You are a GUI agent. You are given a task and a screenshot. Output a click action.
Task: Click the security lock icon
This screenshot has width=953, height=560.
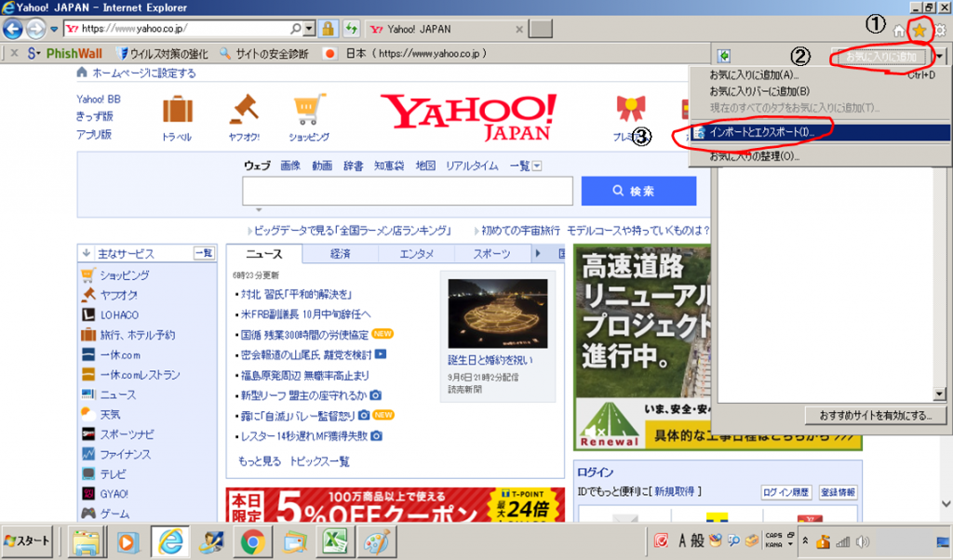pos(328,29)
